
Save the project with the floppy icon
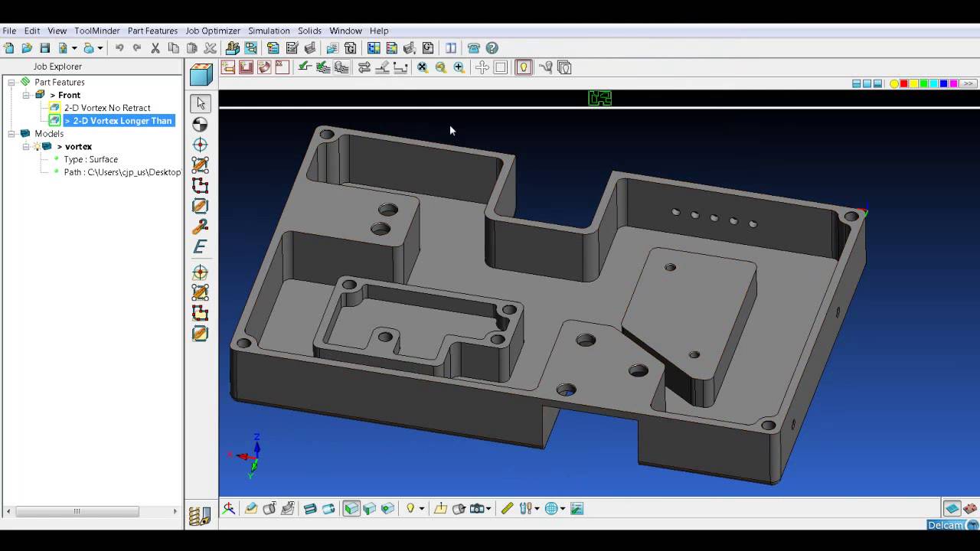(45, 48)
